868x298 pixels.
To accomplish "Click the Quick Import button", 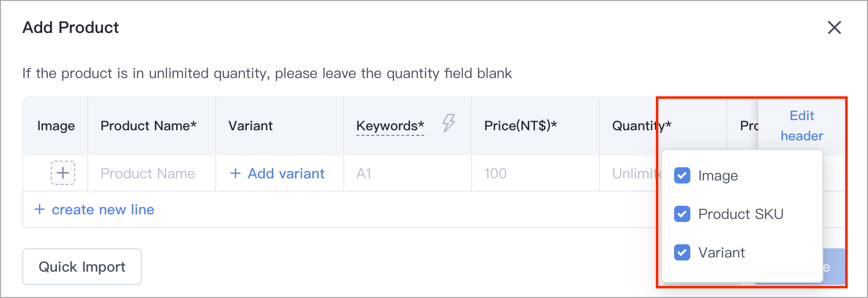I will [82, 267].
